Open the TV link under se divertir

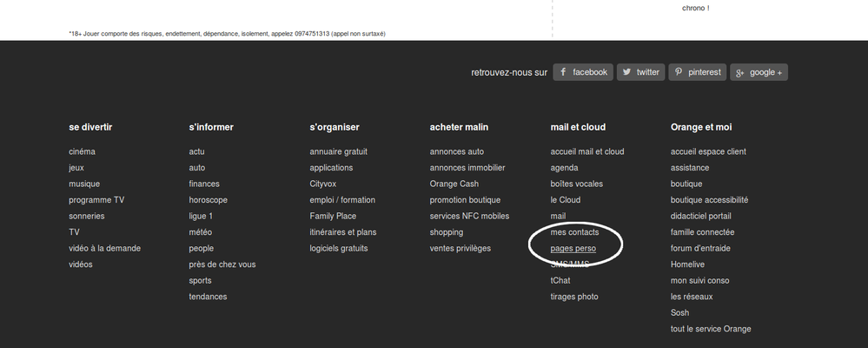tap(74, 232)
